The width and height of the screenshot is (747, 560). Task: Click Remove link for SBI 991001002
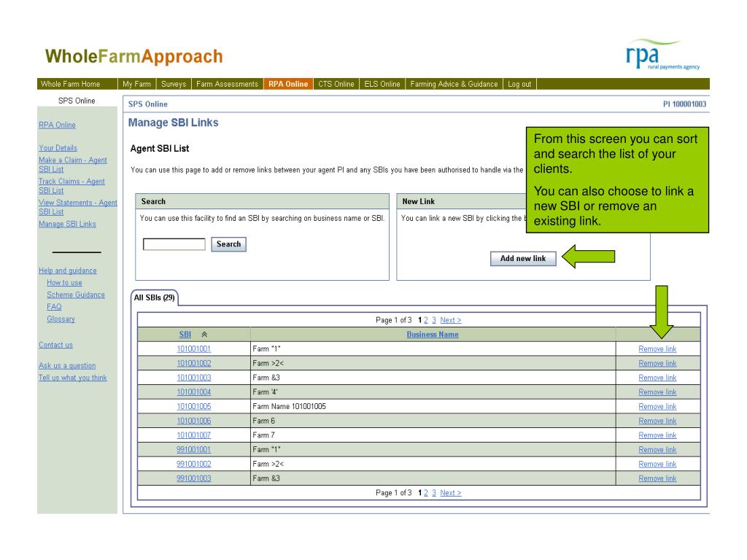(x=657, y=464)
